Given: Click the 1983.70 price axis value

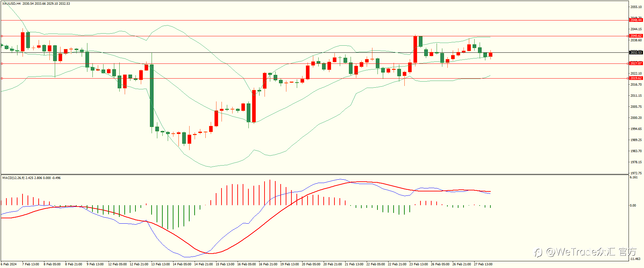Looking at the screenshot, I should 636,151.
